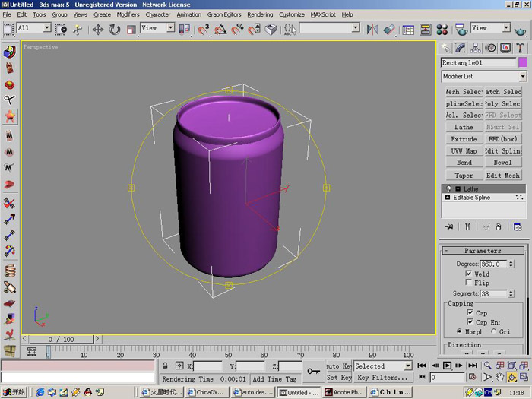Toggle Angle Snap icon
Screen dimensions: 532x399
pyautogui.click(x=220, y=30)
